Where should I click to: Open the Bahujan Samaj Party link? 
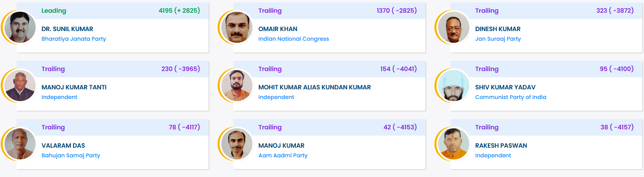[71, 156]
